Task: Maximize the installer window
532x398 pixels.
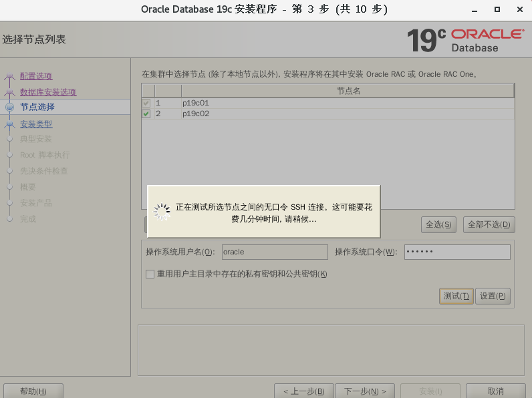Action: 497,9
